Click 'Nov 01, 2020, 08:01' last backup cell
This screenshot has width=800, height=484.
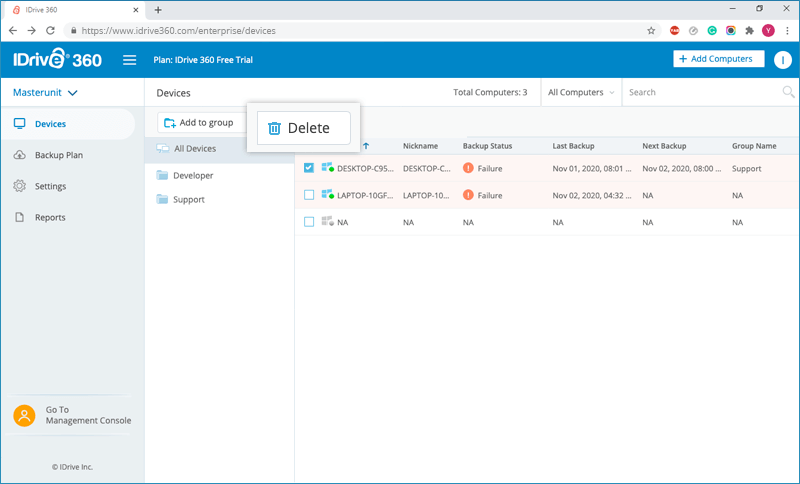592,168
